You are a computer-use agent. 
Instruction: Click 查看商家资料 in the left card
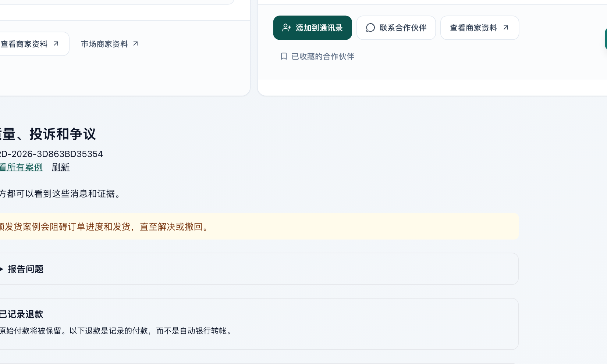[x=34, y=44]
